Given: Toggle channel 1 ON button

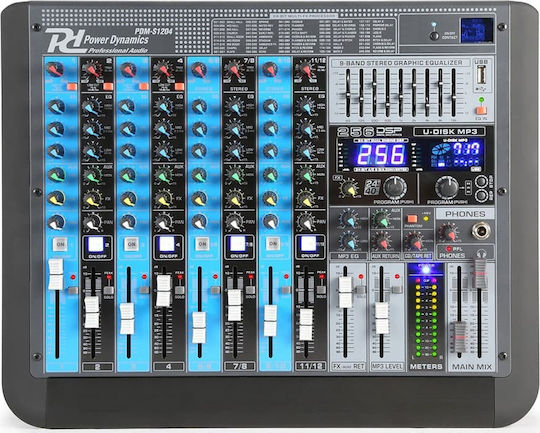Looking at the screenshot, I should pyautogui.click(x=60, y=244).
